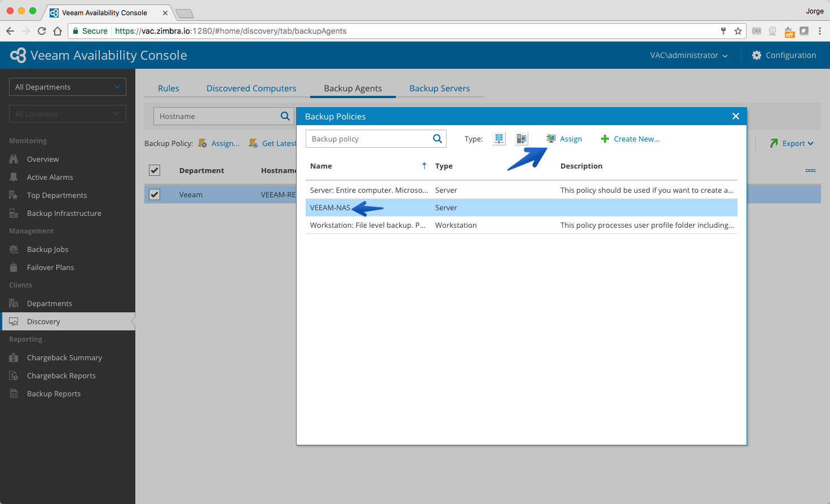This screenshot has width=830, height=504.
Task: Click the Description column header
Action: pyautogui.click(x=581, y=166)
